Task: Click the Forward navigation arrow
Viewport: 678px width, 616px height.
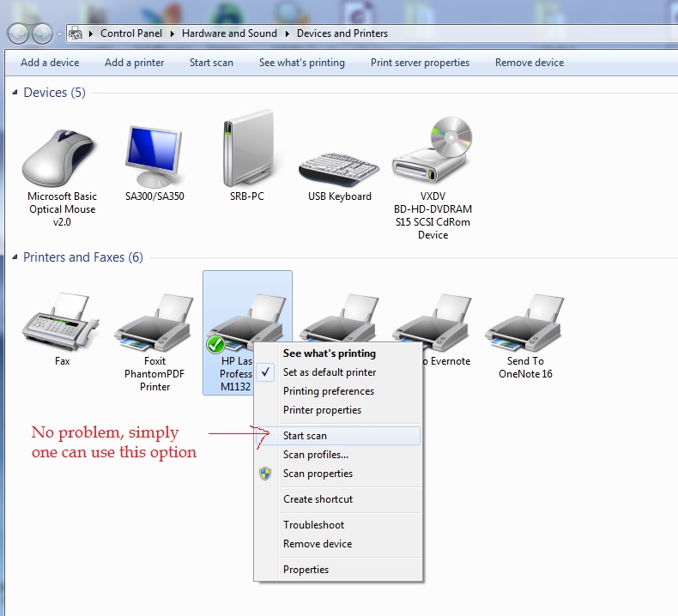Action: [x=42, y=33]
